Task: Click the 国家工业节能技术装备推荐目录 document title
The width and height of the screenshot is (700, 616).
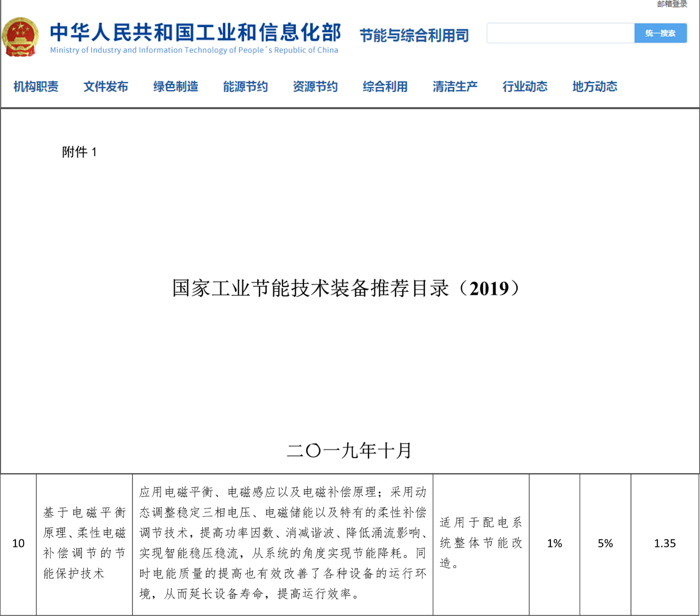Action: 346,288
